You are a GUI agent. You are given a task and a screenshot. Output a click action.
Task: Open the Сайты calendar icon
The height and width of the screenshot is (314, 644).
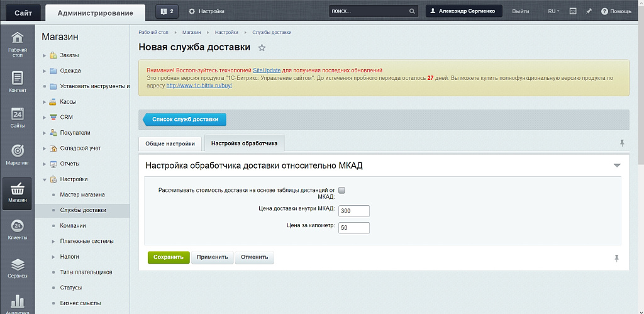pos(18,118)
